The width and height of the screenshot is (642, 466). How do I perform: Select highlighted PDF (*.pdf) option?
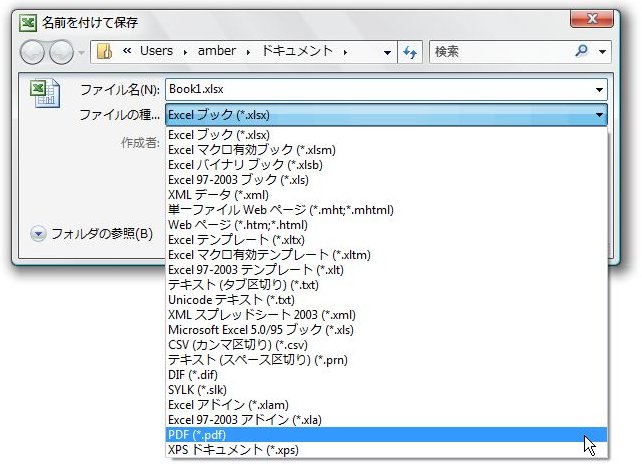tap(387, 435)
